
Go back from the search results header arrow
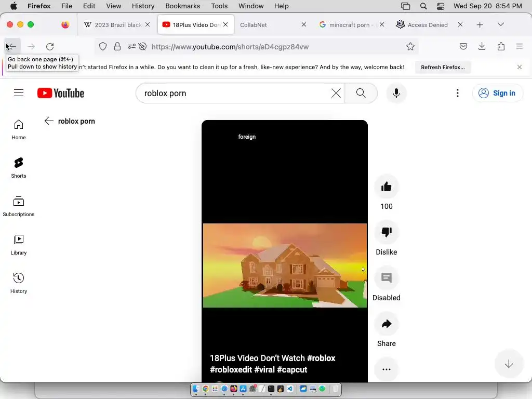[49, 121]
